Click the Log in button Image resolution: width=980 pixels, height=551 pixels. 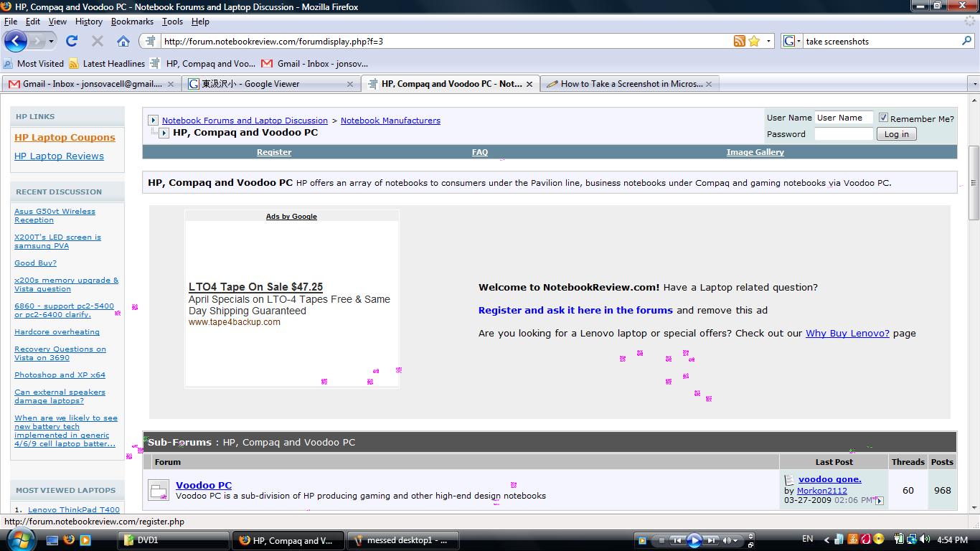pyautogui.click(x=896, y=134)
